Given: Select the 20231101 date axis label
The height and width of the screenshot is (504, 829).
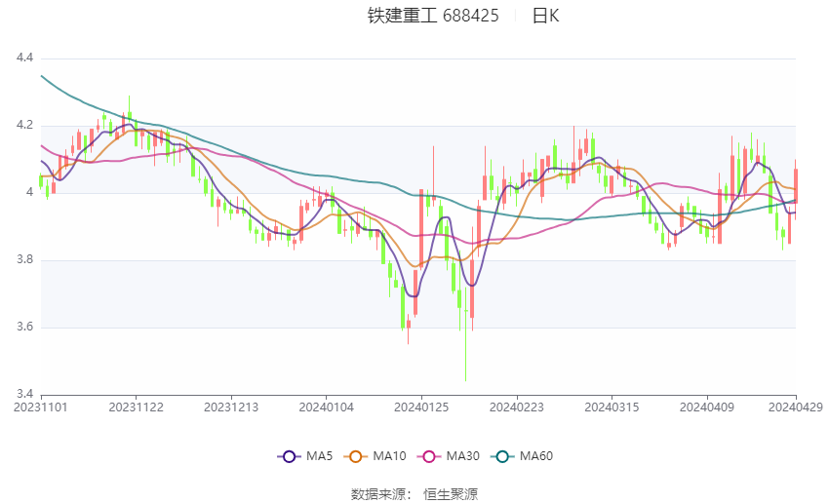Looking at the screenshot, I should [x=41, y=406].
